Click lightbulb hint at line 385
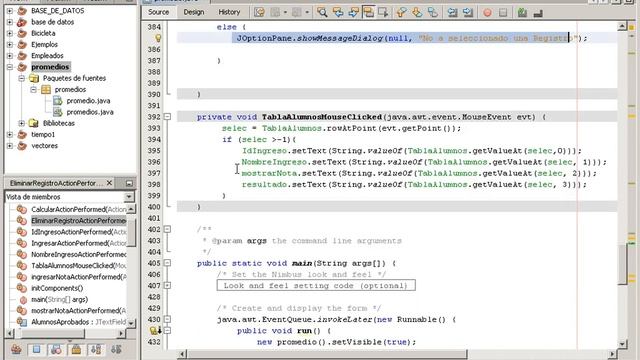640x360 pixels. pyautogui.click(x=158, y=38)
